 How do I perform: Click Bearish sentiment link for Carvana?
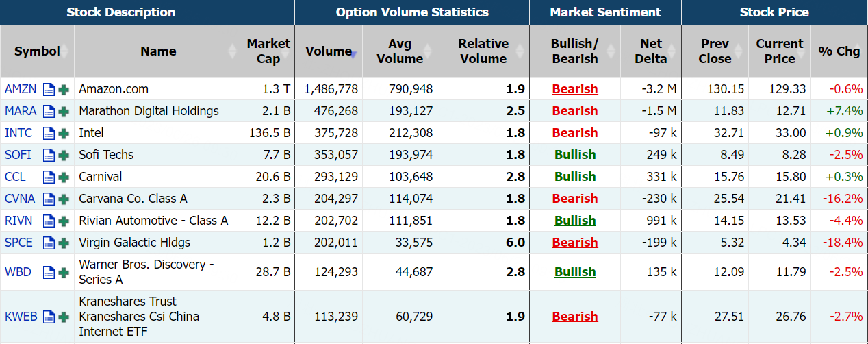(x=575, y=199)
